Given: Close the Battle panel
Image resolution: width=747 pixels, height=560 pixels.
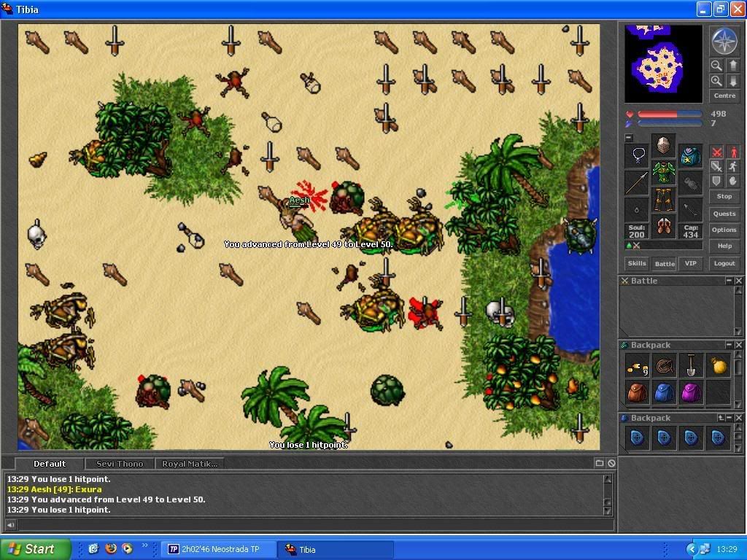Looking at the screenshot, I should (x=738, y=281).
